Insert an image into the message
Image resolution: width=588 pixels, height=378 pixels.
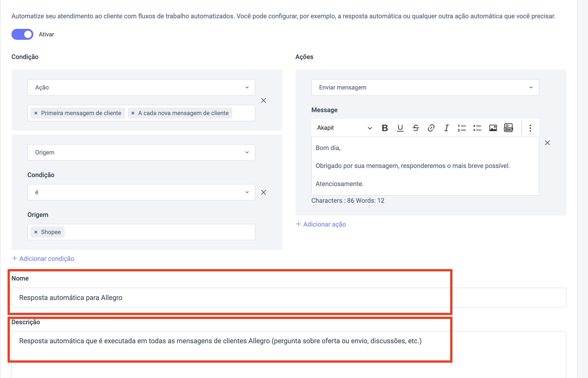point(493,128)
